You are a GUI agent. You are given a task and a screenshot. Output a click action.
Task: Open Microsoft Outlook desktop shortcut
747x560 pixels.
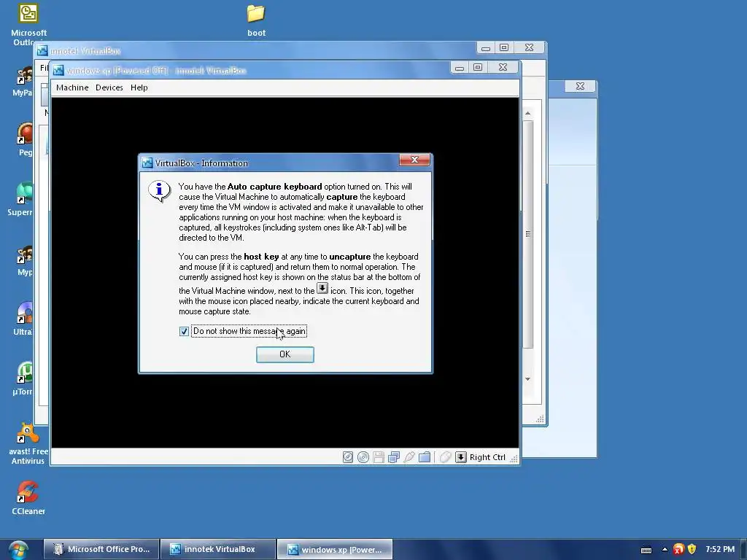pyautogui.click(x=28, y=25)
